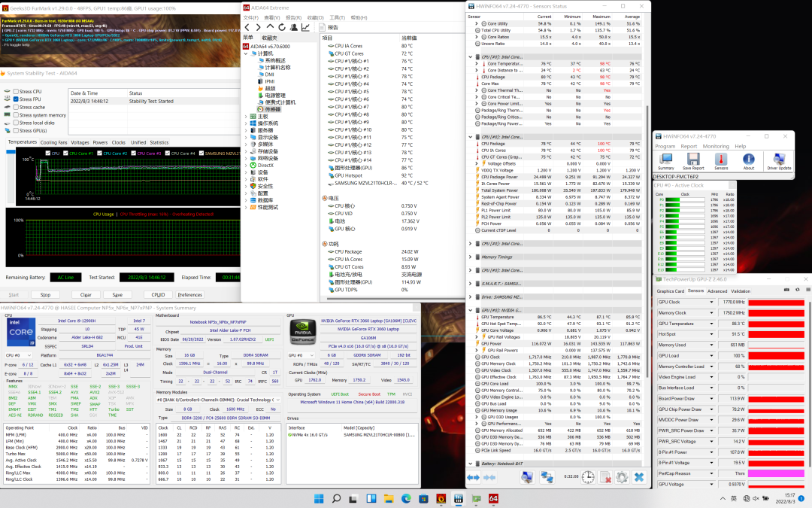Switch to Voltages tab
The width and height of the screenshot is (812, 508).
(80, 142)
